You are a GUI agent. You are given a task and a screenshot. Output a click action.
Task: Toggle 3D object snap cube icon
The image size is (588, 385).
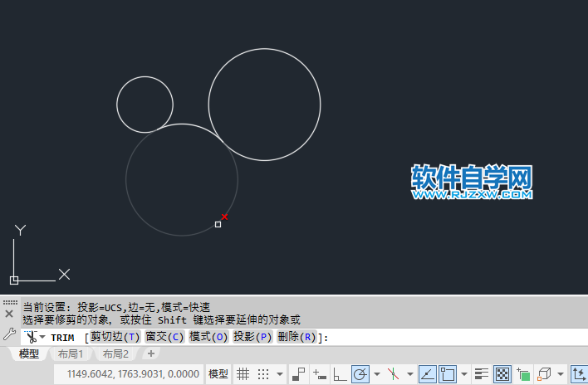pos(544,373)
